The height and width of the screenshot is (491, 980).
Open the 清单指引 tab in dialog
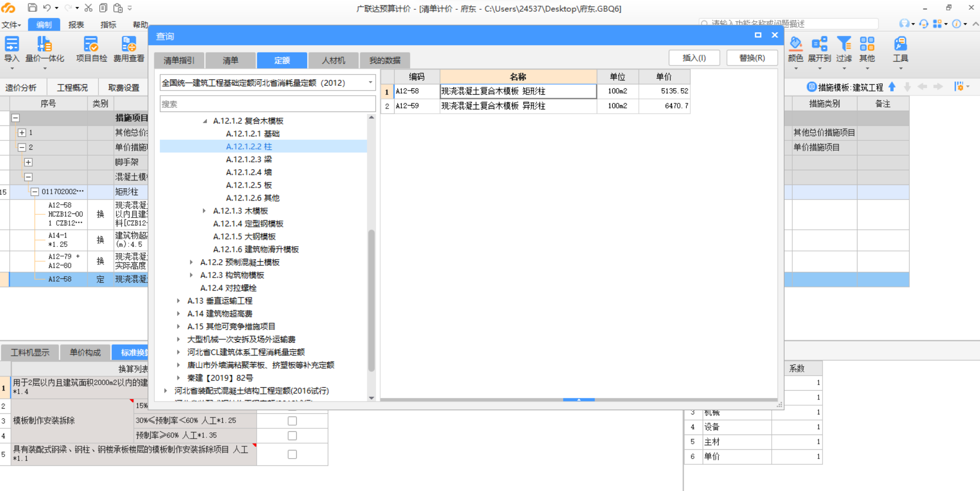click(179, 60)
